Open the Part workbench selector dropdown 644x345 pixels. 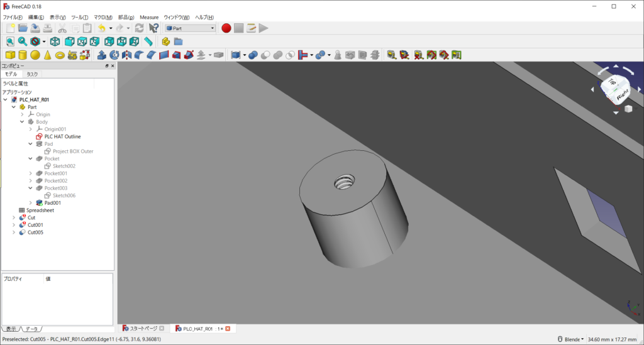tap(190, 28)
